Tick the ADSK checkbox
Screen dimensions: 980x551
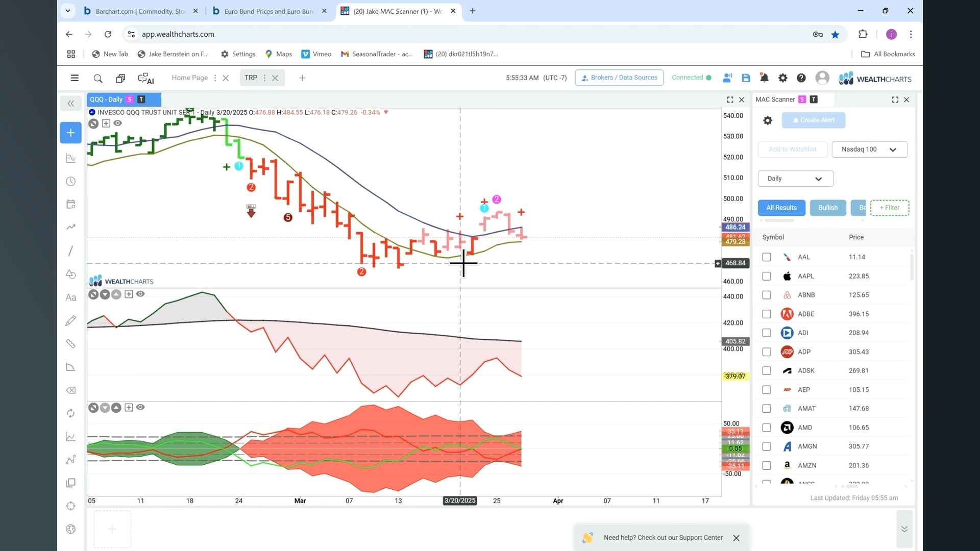pos(767,371)
